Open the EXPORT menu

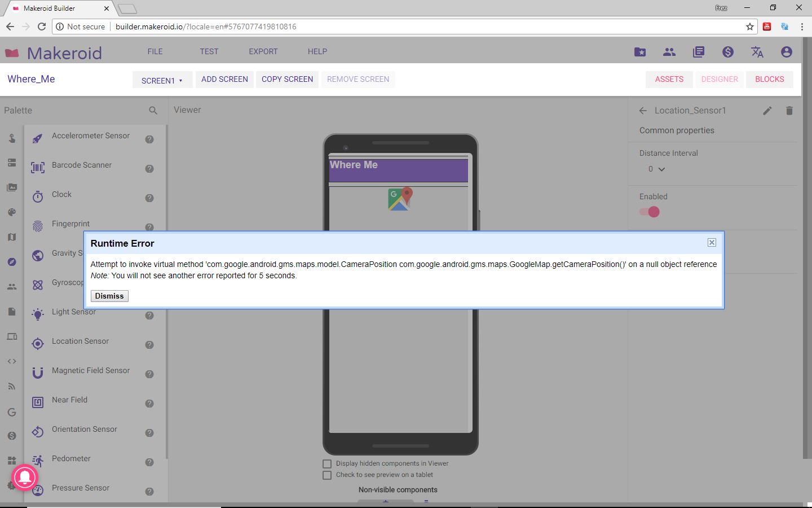[263, 51]
